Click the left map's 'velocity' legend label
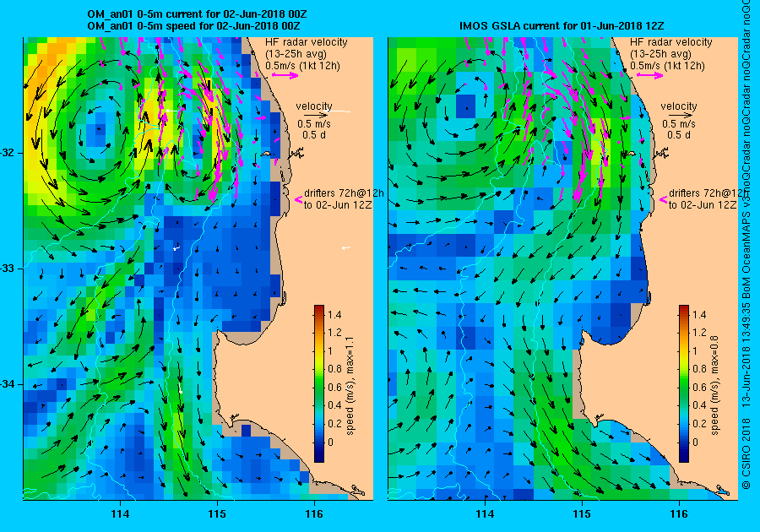760x532 pixels. click(x=314, y=106)
